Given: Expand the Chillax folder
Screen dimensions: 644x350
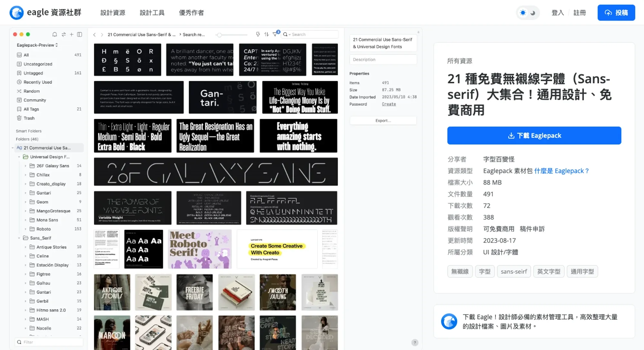Looking at the screenshot, I should click(x=25, y=175).
